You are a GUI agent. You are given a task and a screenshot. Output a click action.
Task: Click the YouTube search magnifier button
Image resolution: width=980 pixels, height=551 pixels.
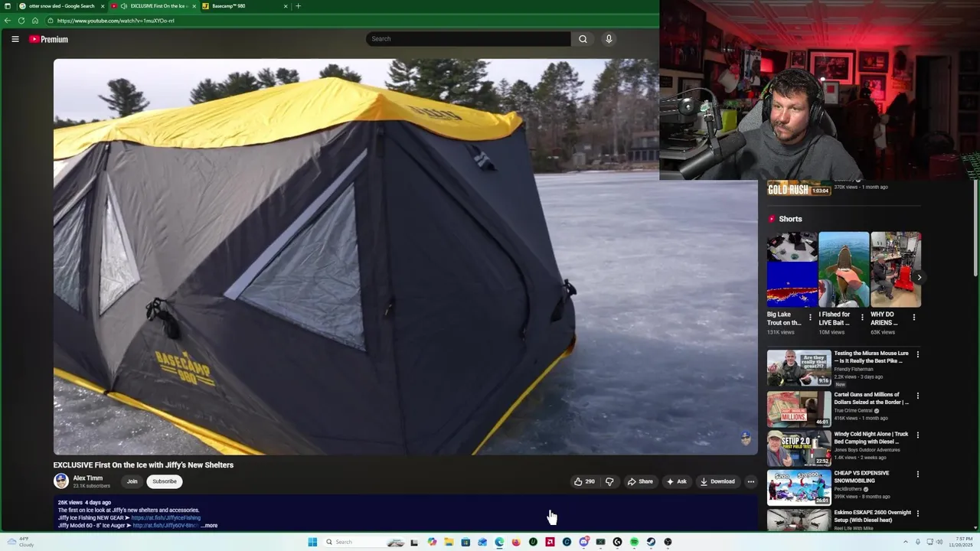pos(583,39)
